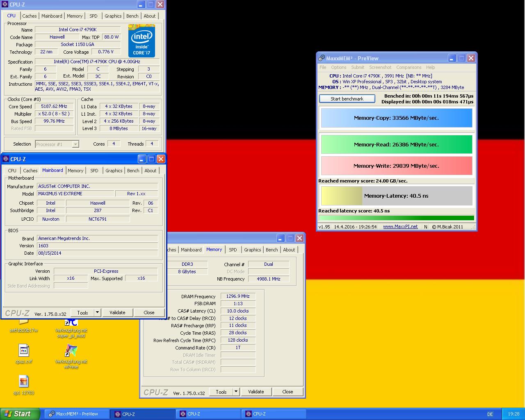
Task: Click the BIOS Version 1603 field
Action: coord(98,246)
